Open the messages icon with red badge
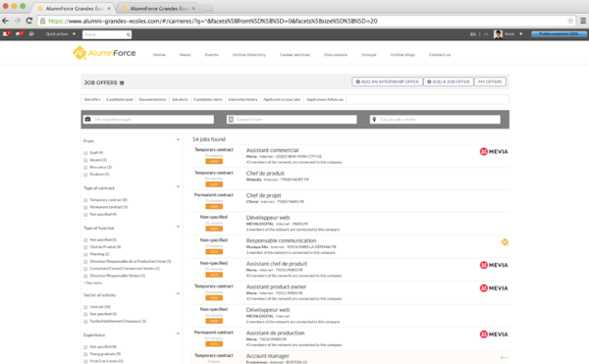589x364 pixels. click(7, 33)
